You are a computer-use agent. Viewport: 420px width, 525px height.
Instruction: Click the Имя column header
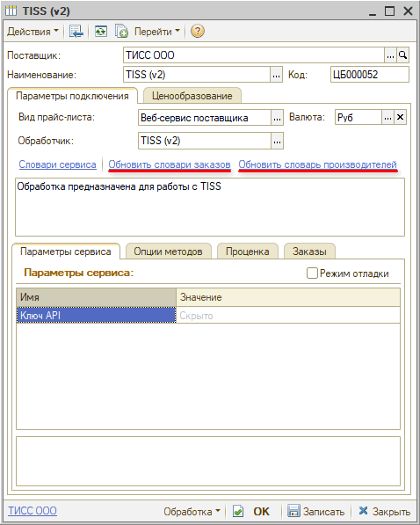96,297
